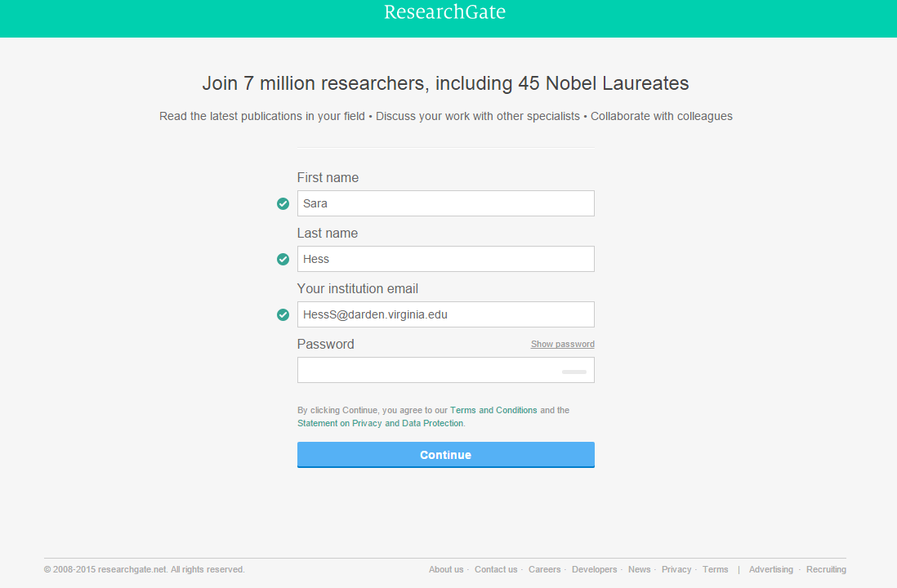Open Recruiting footer link

826,570
